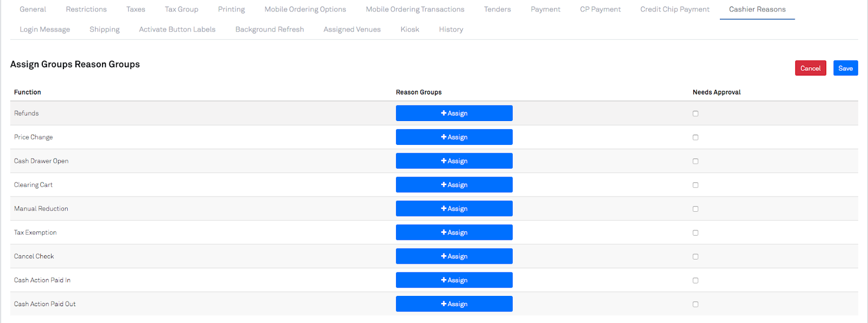Save the reason group assignments
Image resolution: width=868 pixels, height=323 pixels.
point(845,68)
